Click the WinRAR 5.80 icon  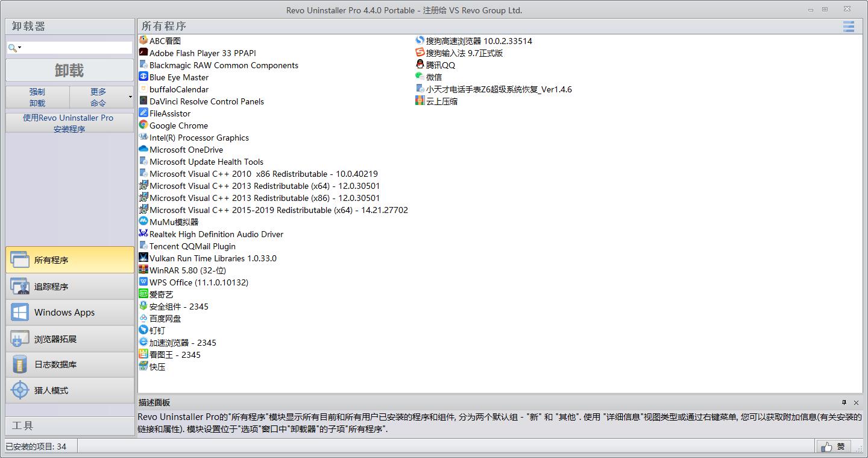pyautogui.click(x=143, y=270)
